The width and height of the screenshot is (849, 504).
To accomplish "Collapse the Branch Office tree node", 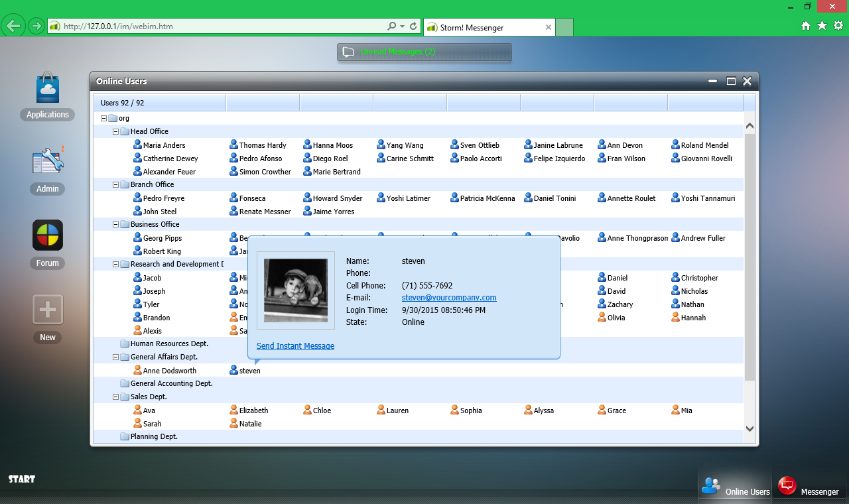I will click(116, 185).
